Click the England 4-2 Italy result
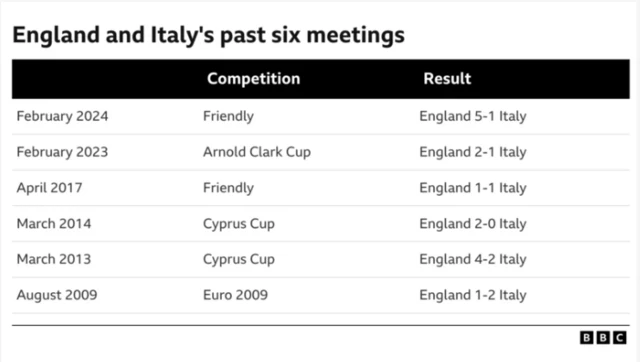This screenshot has width=640, height=362. pyautogui.click(x=473, y=260)
